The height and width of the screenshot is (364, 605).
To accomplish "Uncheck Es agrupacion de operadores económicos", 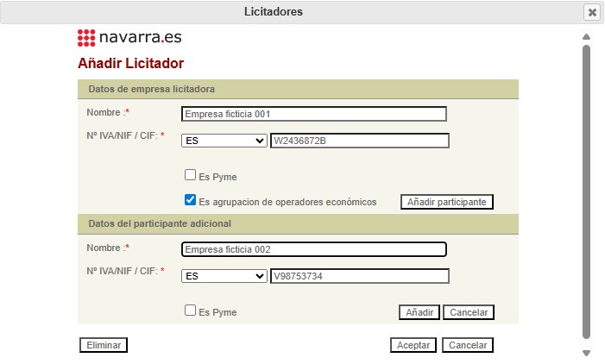I will (190, 200).
